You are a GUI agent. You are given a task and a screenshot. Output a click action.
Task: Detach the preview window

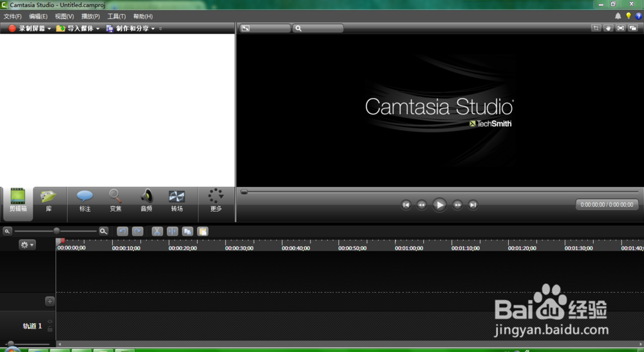click(633, 28)
